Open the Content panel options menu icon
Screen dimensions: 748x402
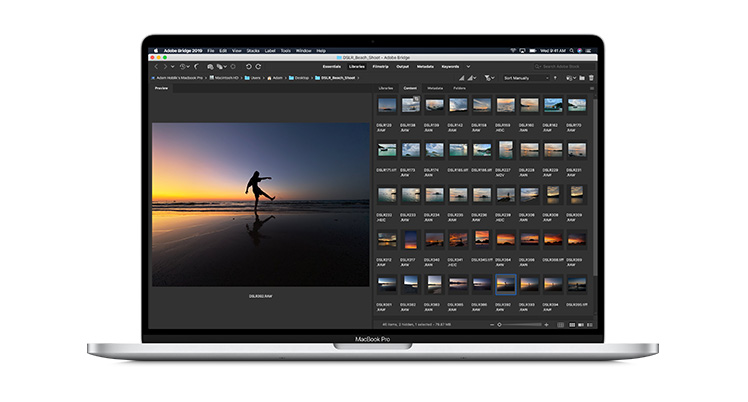tap(592, 88)
